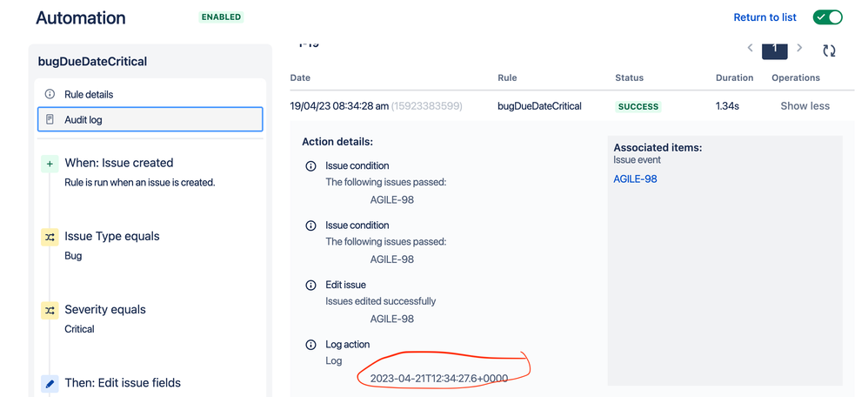Click the green plus trigger icon
This screenshot has width=868, height=397.
[50, 164]
